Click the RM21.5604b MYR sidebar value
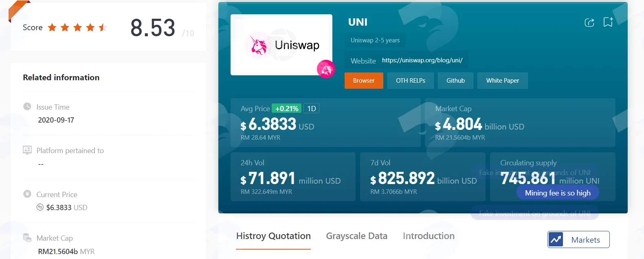The height and width of the screenshot is (259, 644). tap(66, 252)
